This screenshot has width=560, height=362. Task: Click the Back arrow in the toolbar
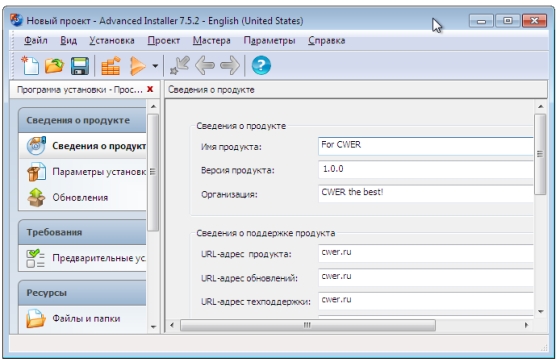click(205, 65)
